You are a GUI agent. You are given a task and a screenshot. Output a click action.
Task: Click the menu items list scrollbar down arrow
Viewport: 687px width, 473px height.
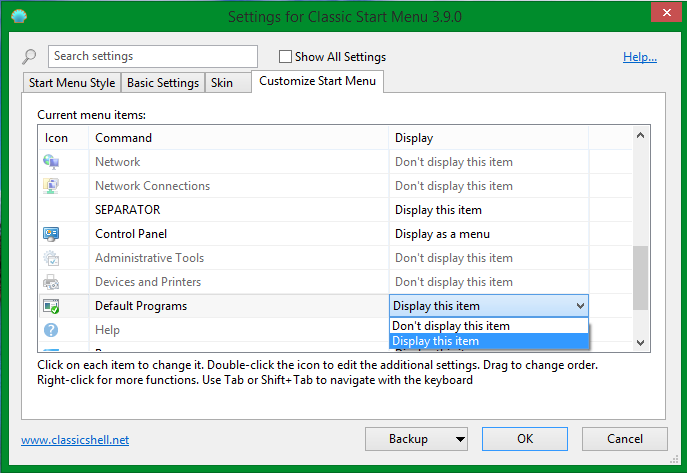641,342
